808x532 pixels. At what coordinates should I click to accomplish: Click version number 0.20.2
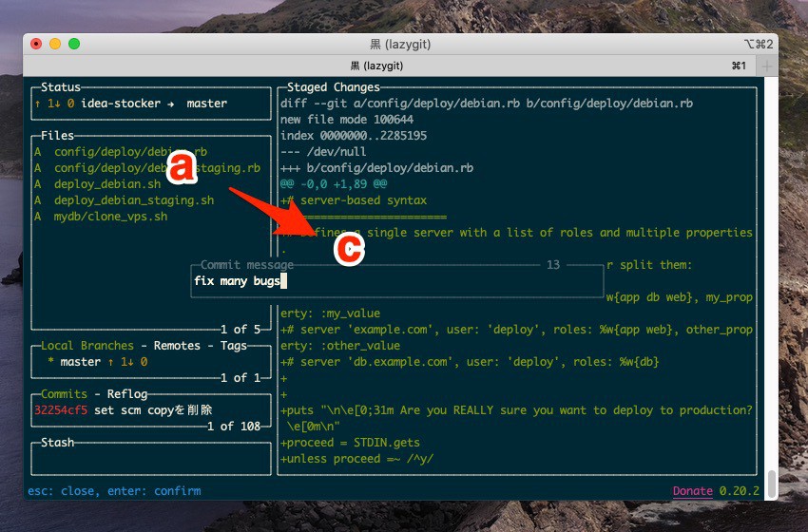pos(739,491)
